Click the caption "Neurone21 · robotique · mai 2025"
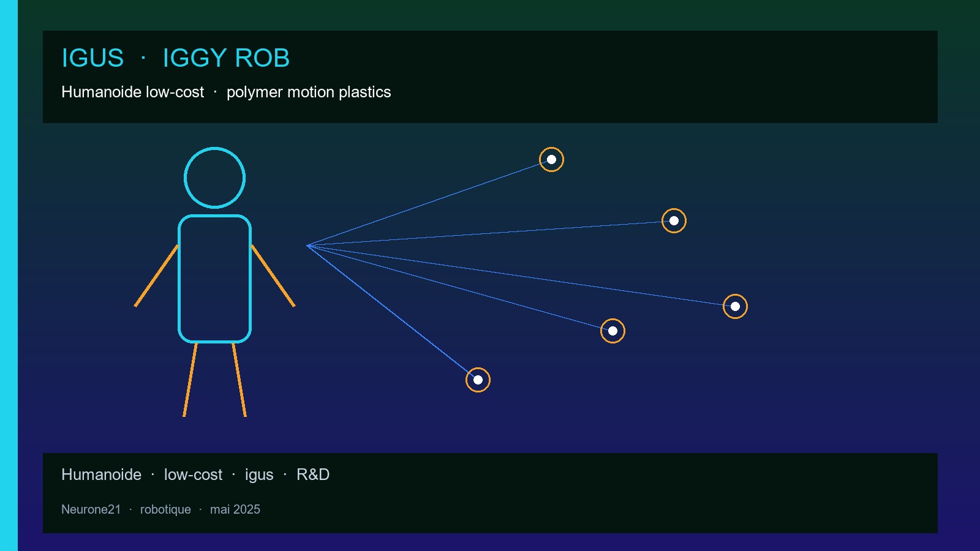 [x=160, y=509]
